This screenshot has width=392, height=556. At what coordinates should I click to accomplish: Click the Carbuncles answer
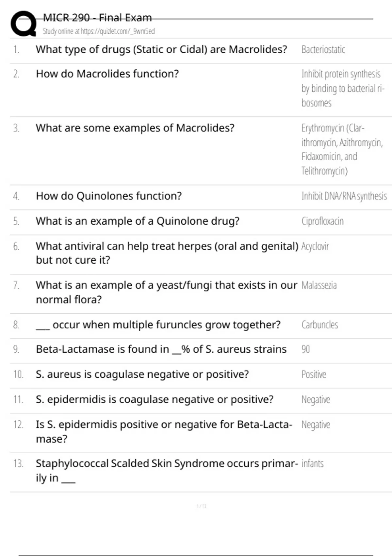pyautogui.click(x=319, y=325)
